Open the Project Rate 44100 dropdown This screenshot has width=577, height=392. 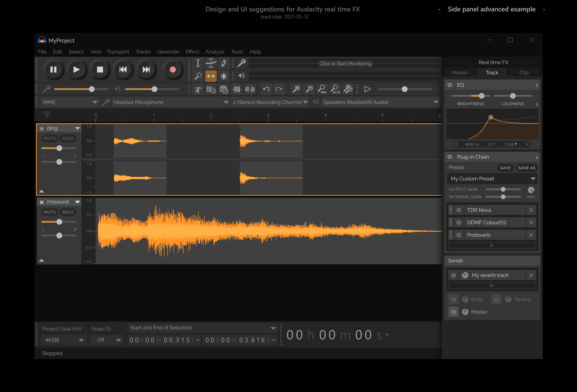pyautogui.click(x=64, y=340)
